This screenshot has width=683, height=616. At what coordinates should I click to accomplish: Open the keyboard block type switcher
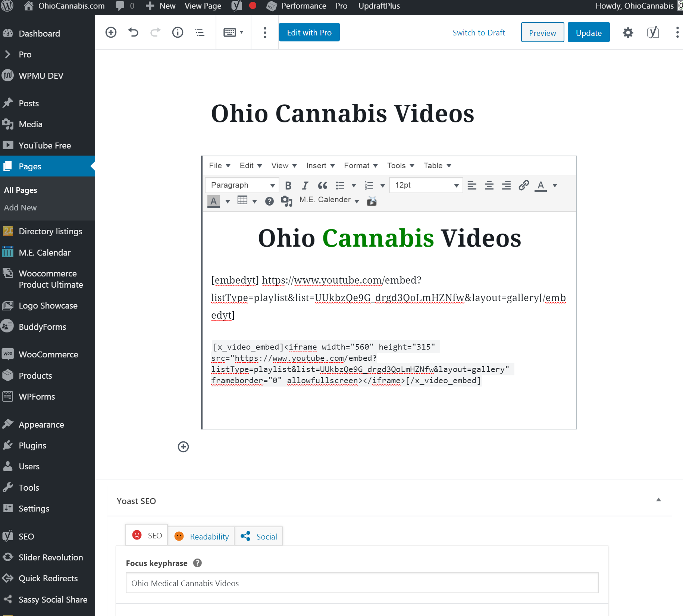click(233, 32)
